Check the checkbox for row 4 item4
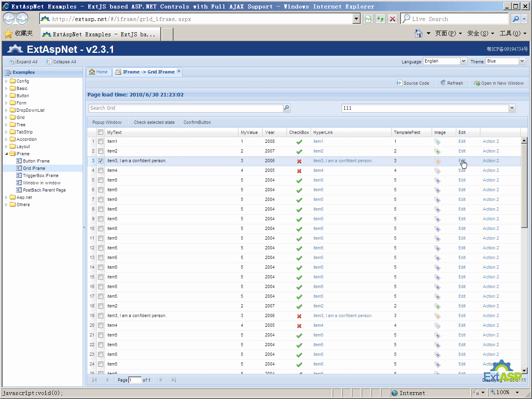The image size is (532, 399). 100,171
